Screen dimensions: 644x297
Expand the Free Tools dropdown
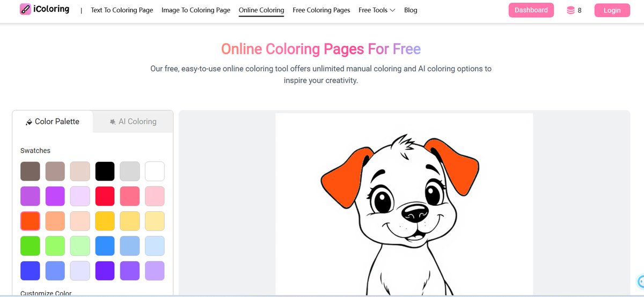(377, 10)
